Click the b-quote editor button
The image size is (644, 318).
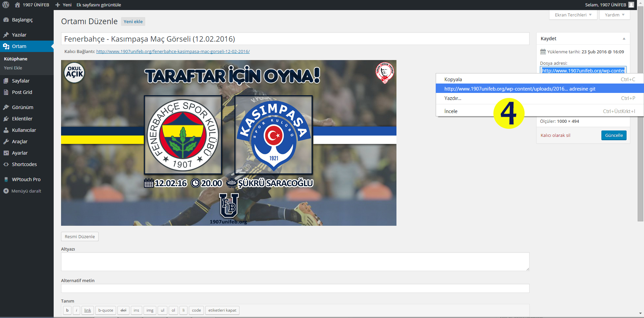click(106, 310)
